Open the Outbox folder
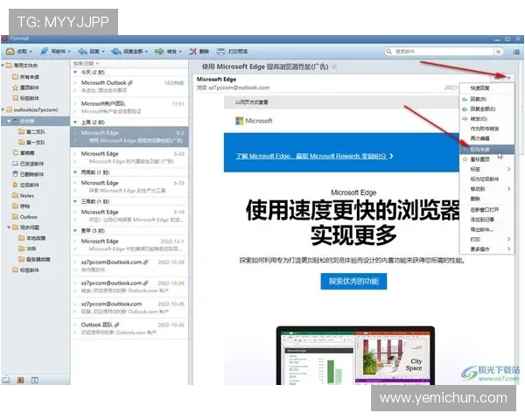 24,217
